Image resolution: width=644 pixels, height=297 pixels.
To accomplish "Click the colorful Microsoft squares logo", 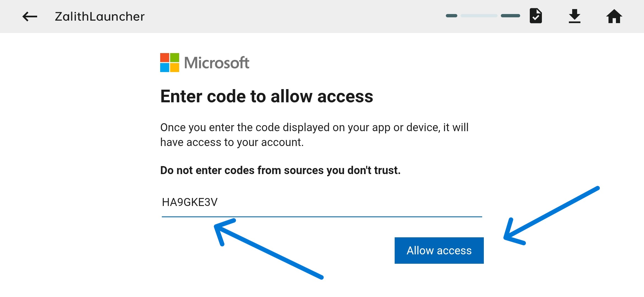I will tap(169, 63).
